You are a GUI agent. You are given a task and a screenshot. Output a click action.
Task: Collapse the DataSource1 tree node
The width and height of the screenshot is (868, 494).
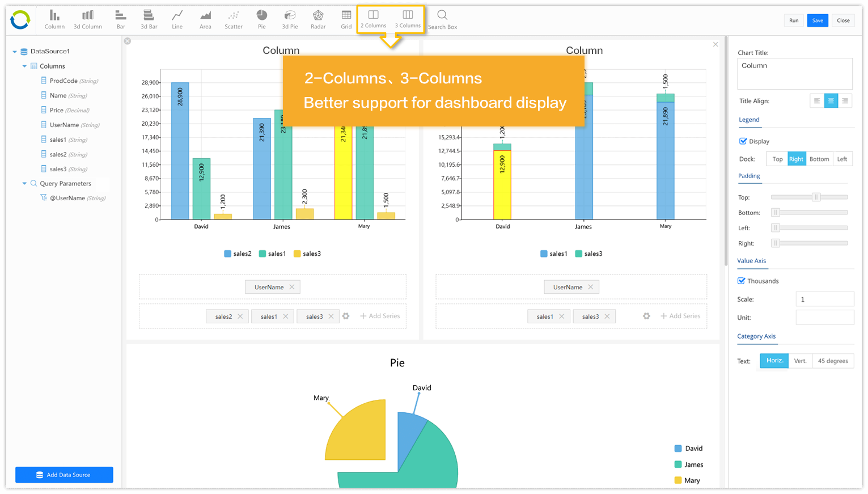pyautogui.click(x=15, y=52)
